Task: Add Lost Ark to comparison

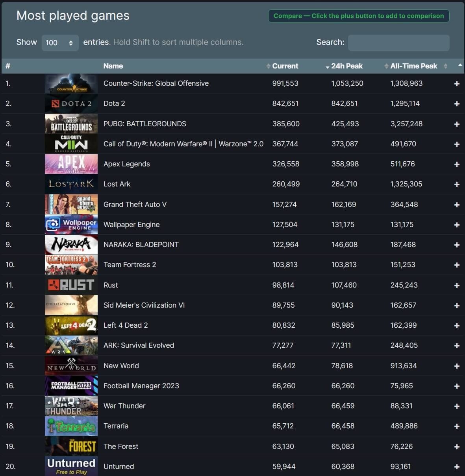Action: click(456, 184)
